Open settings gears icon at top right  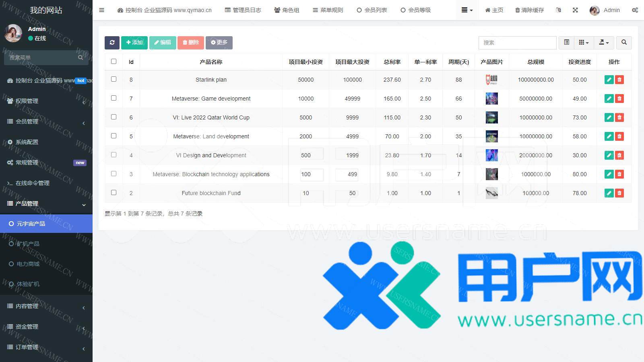635,10
